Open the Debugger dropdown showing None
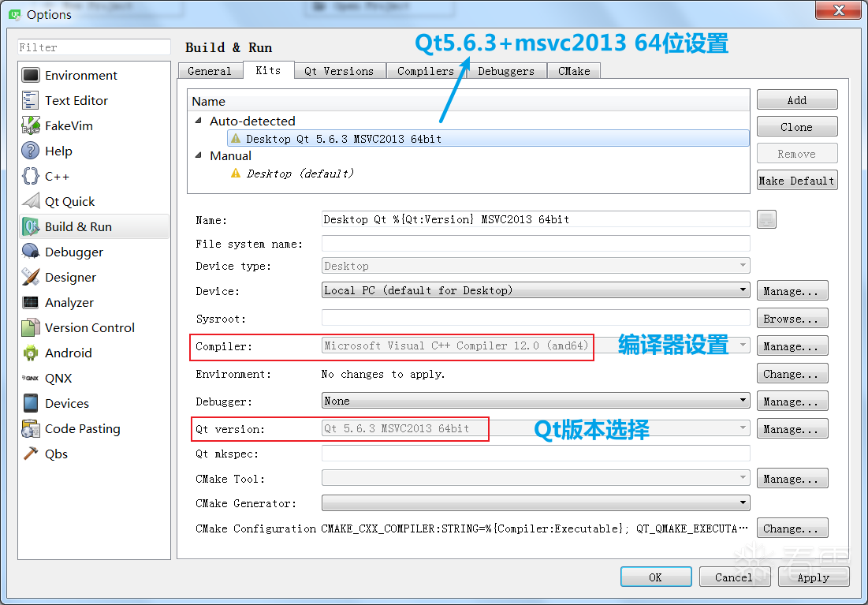The width and height of the screenshot is (868, 605). (x=535, y=401)
